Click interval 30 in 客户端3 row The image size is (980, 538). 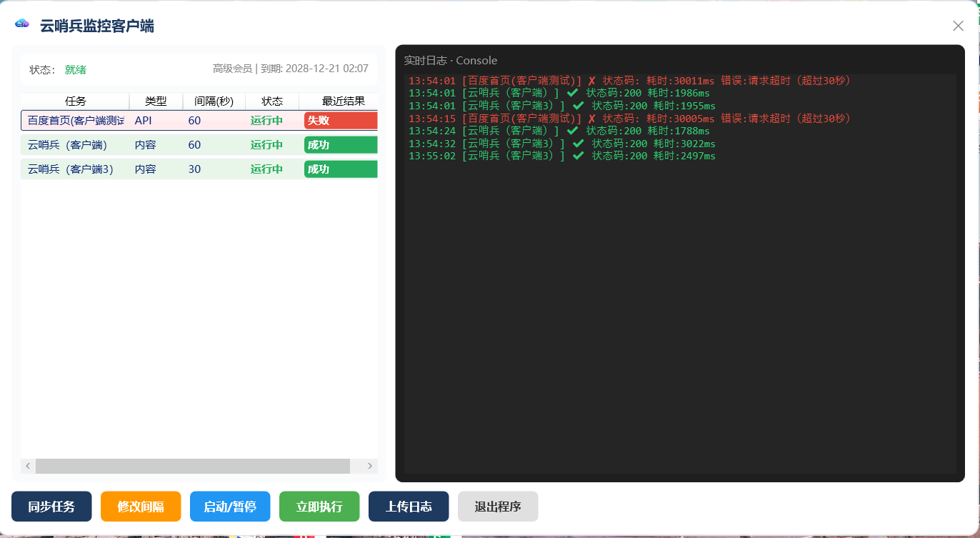point(194,169)
